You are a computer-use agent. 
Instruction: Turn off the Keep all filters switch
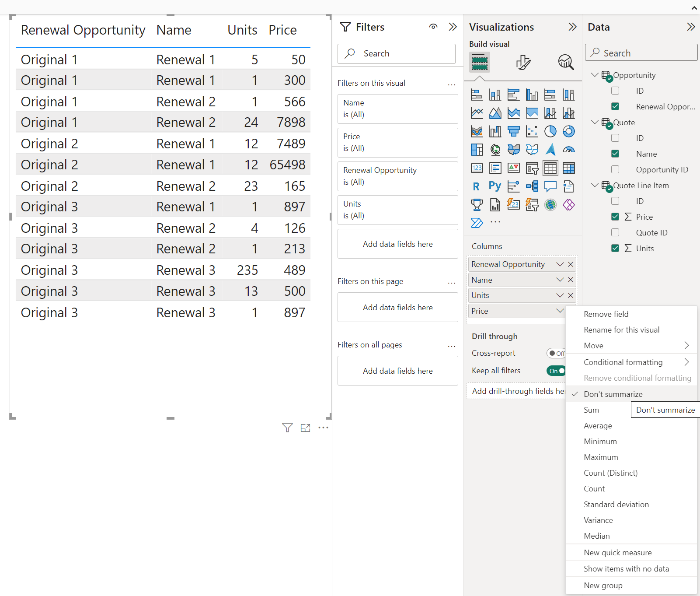pyautogui.click(x=556, y=371)
